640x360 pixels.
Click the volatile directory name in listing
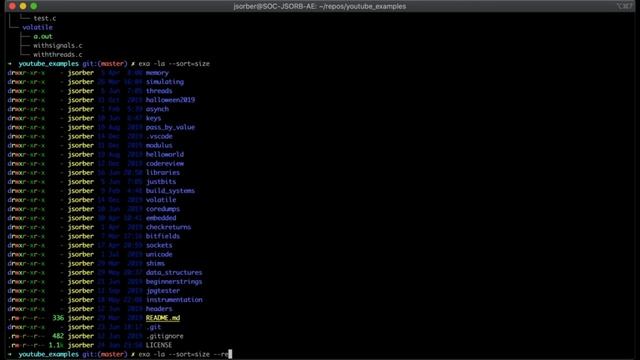pyautogui.click(x=161, y=200)
